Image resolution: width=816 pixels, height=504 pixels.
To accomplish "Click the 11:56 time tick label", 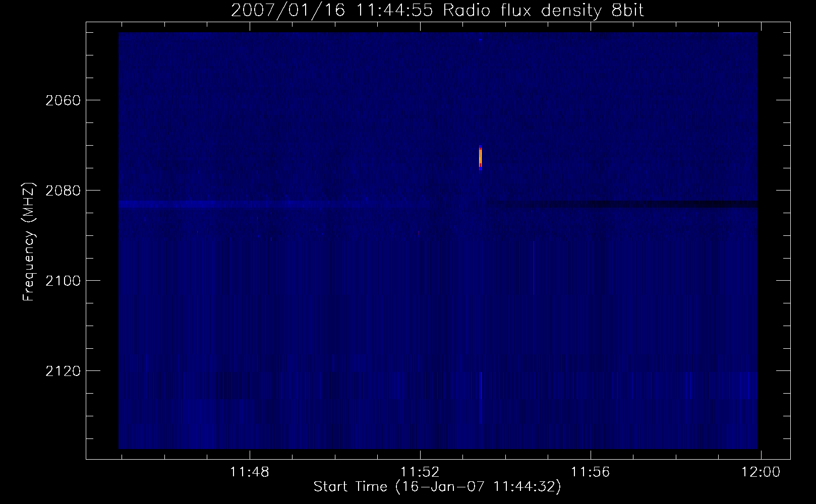I will click(x=591, y=472).
